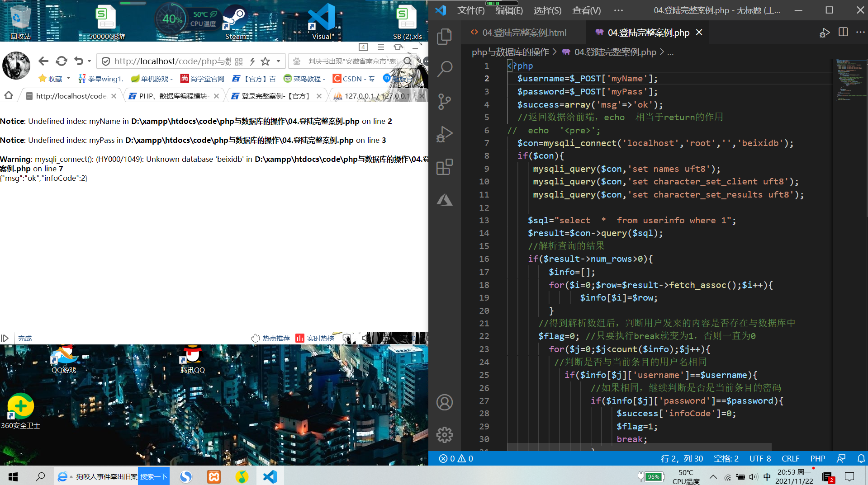The image size is (868, 485).
Task: Open the VS Code notifications bell
Action: tap(861, 458)
